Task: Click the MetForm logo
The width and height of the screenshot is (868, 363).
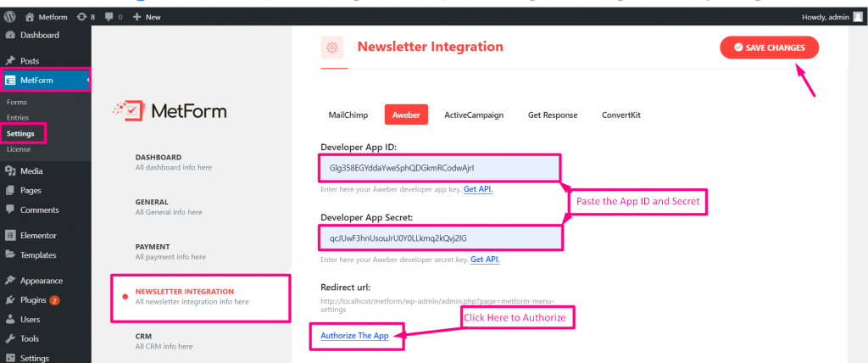Action: click(x=169, y=110)
